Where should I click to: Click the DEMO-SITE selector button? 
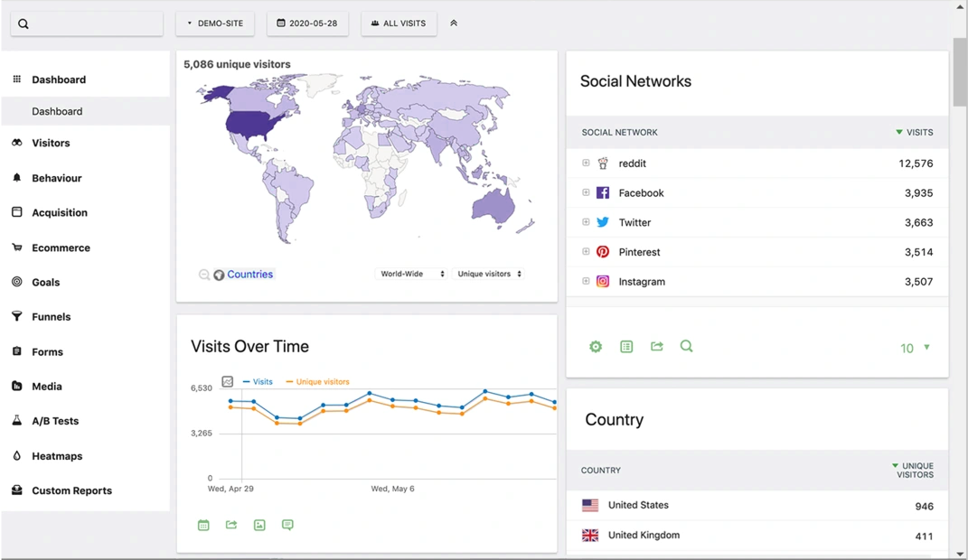(215, 23)
